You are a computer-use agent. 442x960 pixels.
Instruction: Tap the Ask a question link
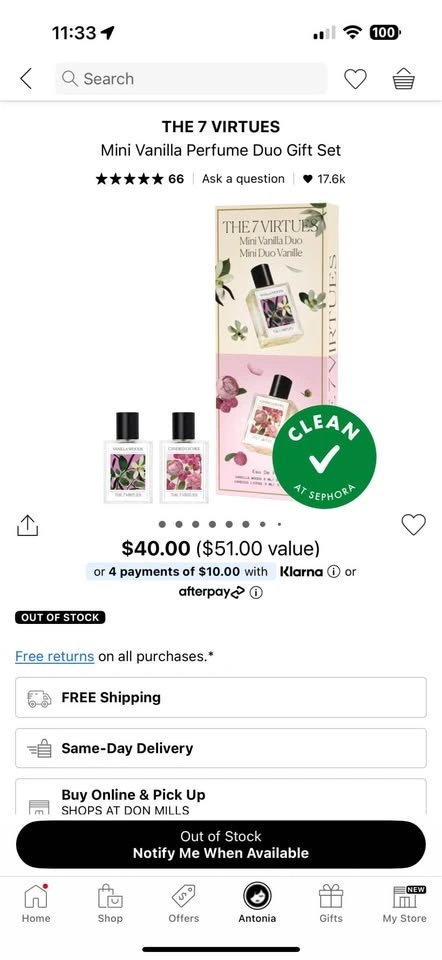coord(243,179)
